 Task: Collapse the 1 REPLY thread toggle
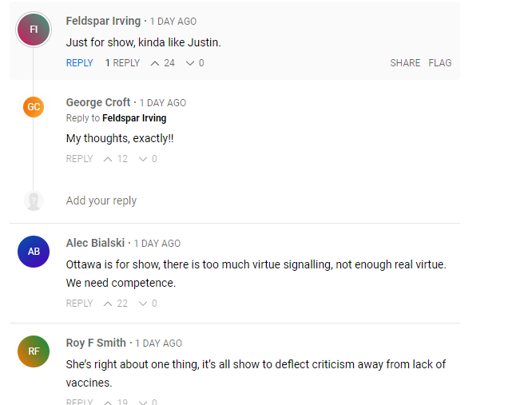(x=122, y=63)
